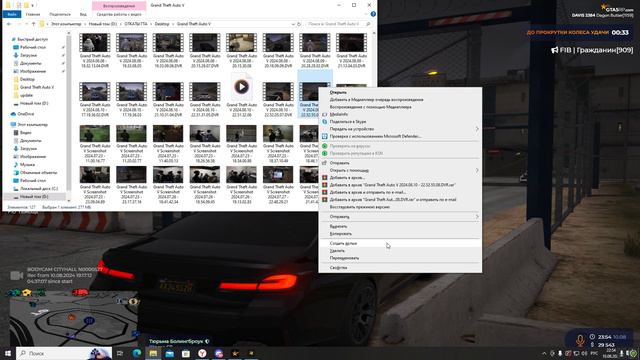The width and height of the screenshot is (640, 360).
Task: Open the Файл ribbon tab
Action: click(x=11, y=14)
